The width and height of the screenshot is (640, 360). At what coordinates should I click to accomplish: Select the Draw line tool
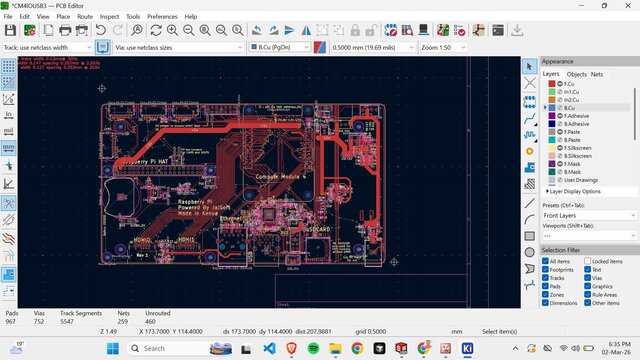[x=529, y=203]
